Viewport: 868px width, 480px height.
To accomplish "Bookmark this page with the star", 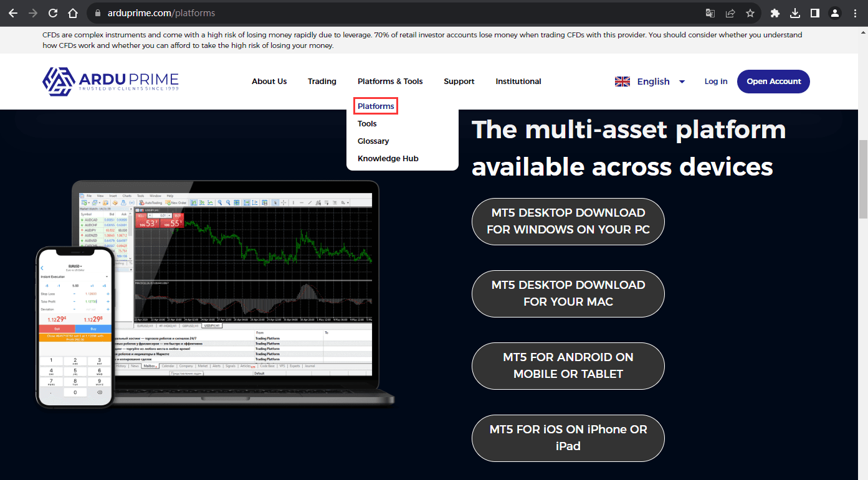I will tap(750, 12).
